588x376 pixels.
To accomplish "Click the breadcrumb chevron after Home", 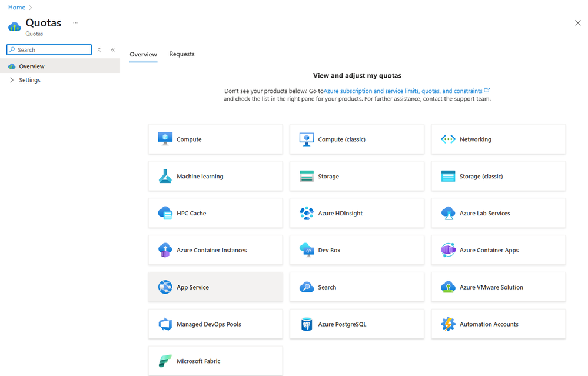I will (x=31, y=8).
